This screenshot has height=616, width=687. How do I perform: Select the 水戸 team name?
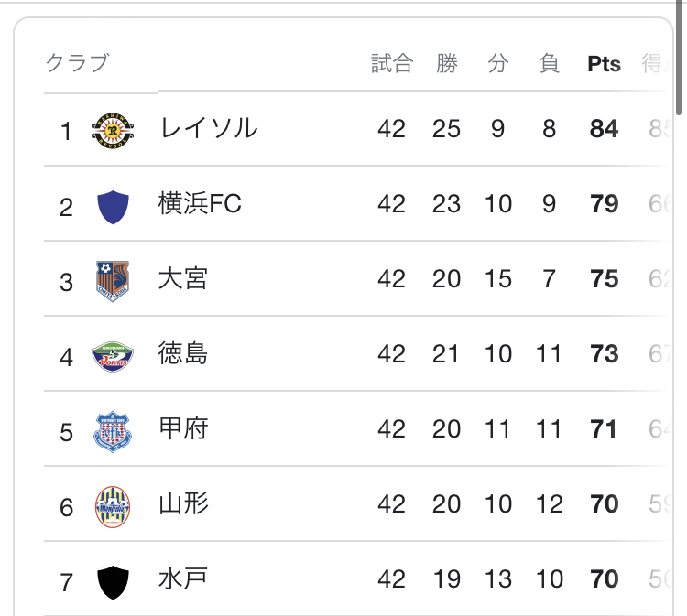[x=183, y=579]
